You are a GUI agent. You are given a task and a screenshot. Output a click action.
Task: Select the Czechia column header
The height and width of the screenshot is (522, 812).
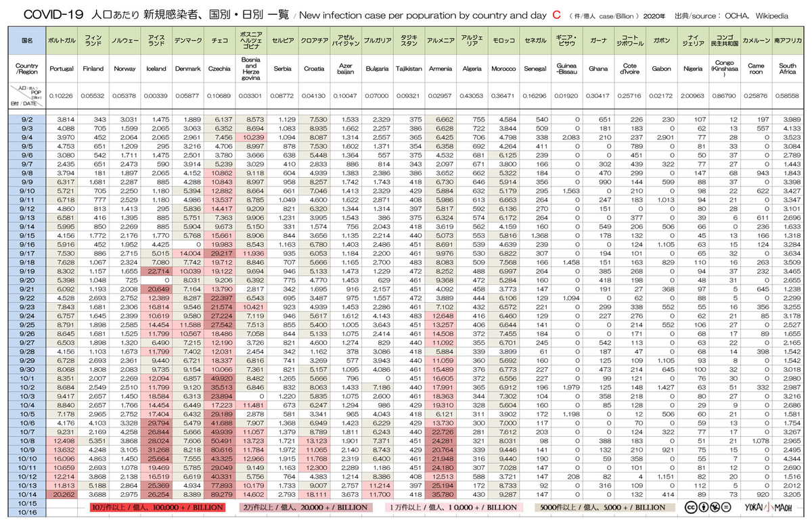219,69
